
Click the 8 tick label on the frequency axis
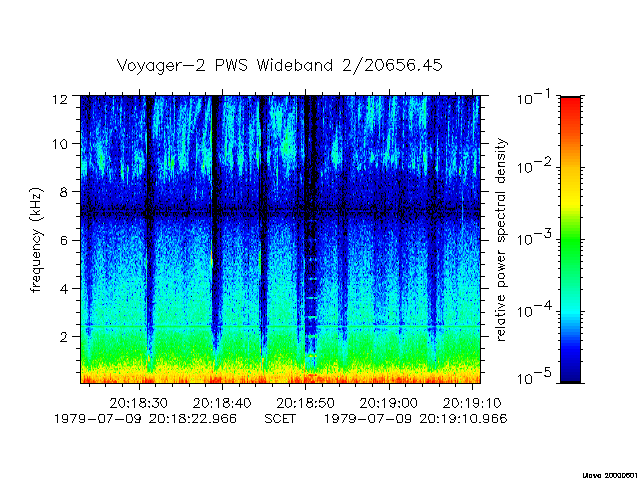tap(64, 192)
